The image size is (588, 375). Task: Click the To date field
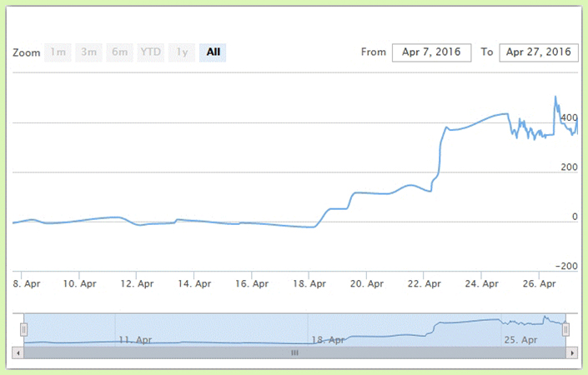tap(538, 52)
